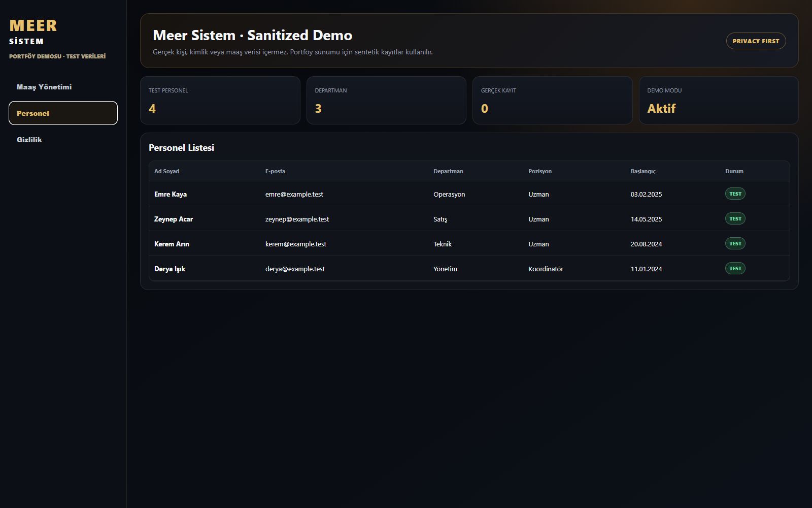Click the PRIVACY FIRST badge

pyautogui.click(x=756, y=41)
